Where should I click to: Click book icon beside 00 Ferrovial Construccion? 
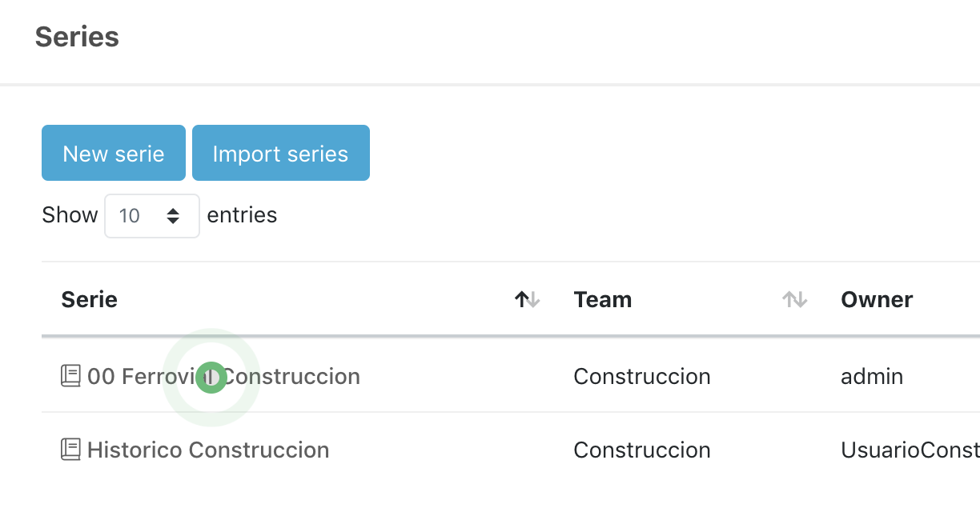click(71, 375)
